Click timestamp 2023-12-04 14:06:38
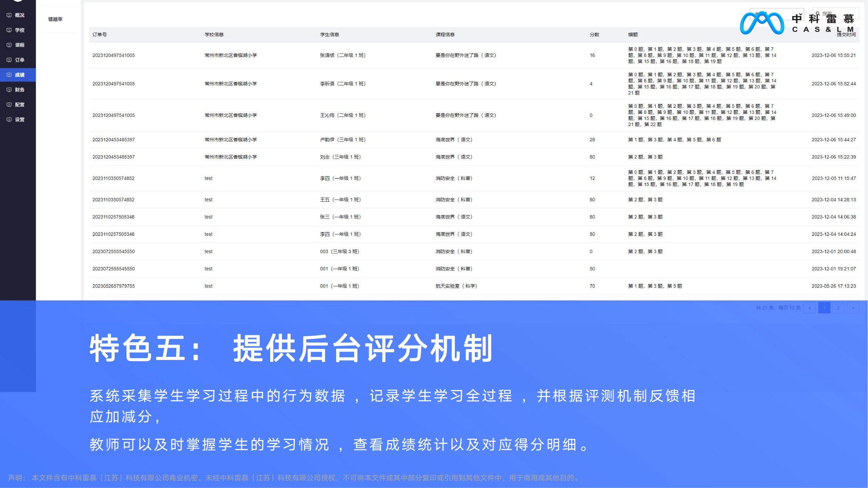 (834, 217)
